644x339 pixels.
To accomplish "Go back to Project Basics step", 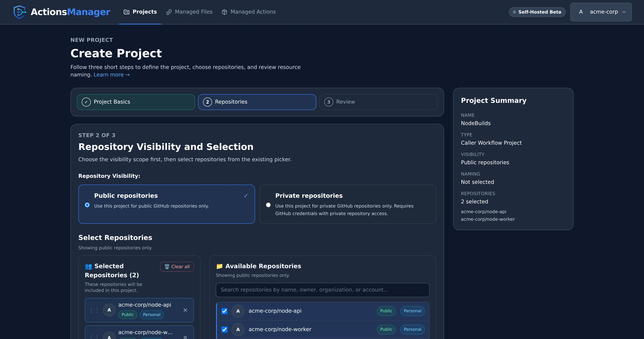I will tap(136, 102).
